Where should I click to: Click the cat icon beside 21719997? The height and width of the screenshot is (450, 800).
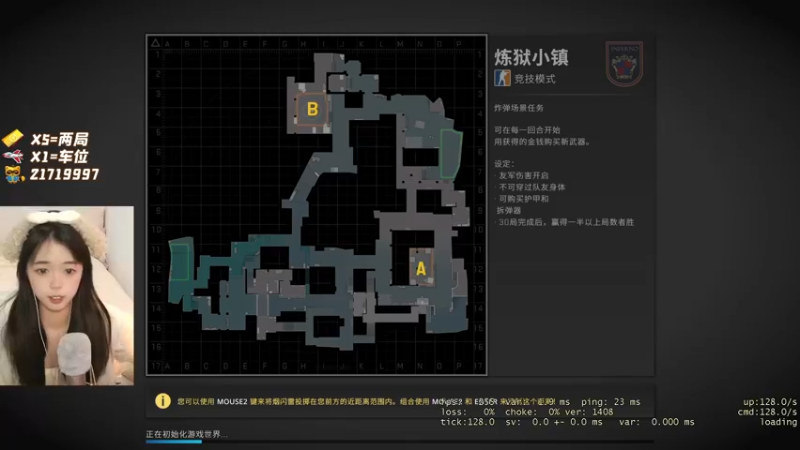(14, 174)
